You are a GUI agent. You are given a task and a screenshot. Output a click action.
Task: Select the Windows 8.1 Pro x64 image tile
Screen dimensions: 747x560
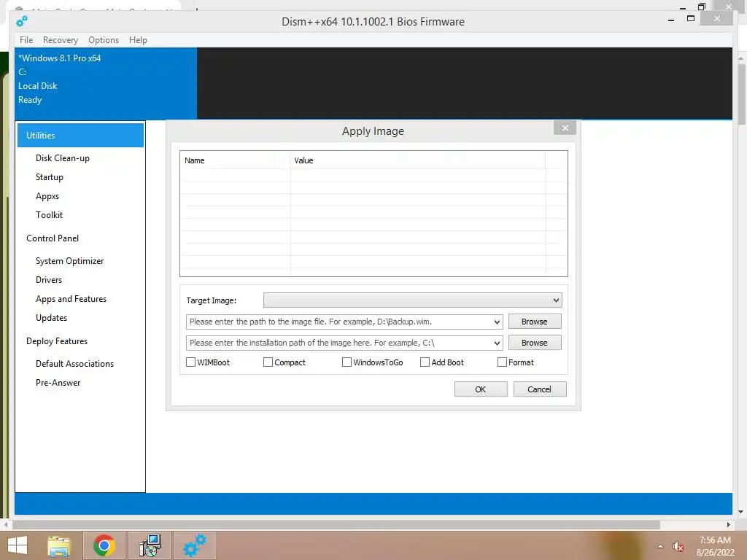point(106,83)
